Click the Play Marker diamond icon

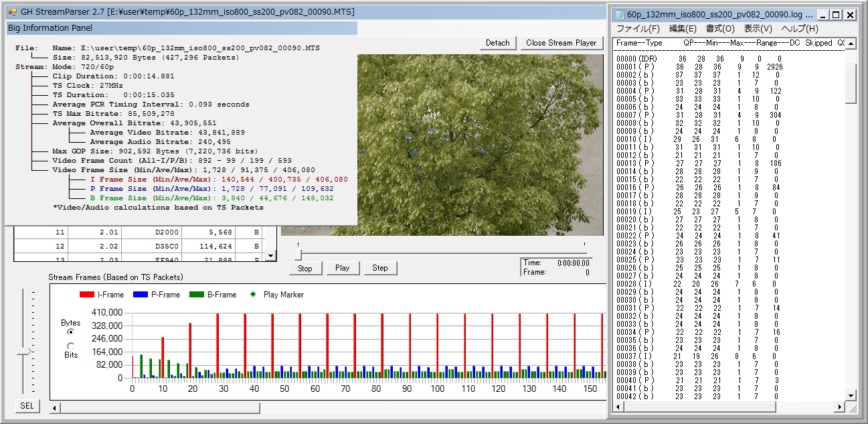pyautogui.click(x=252, y=295)
